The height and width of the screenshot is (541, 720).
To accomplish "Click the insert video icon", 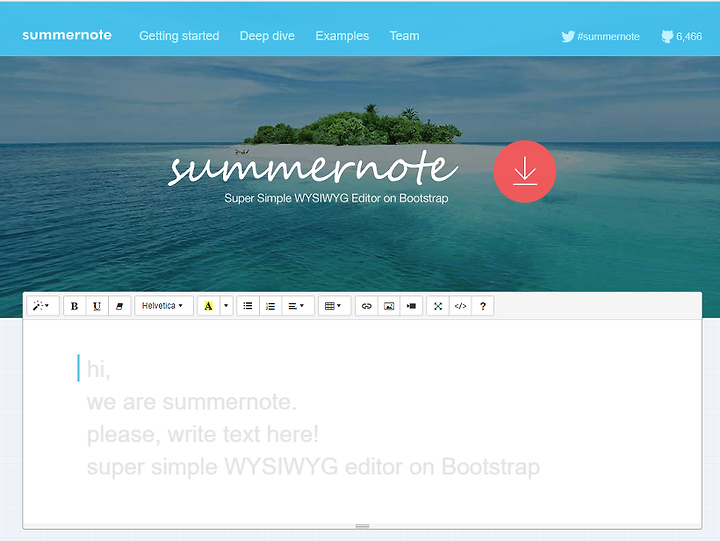I will point(411,306).
